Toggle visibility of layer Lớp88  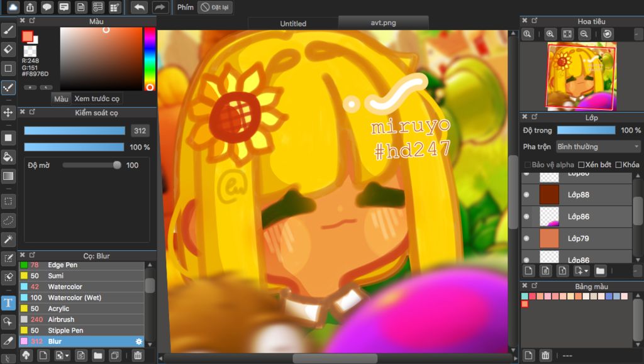[526, 195]
